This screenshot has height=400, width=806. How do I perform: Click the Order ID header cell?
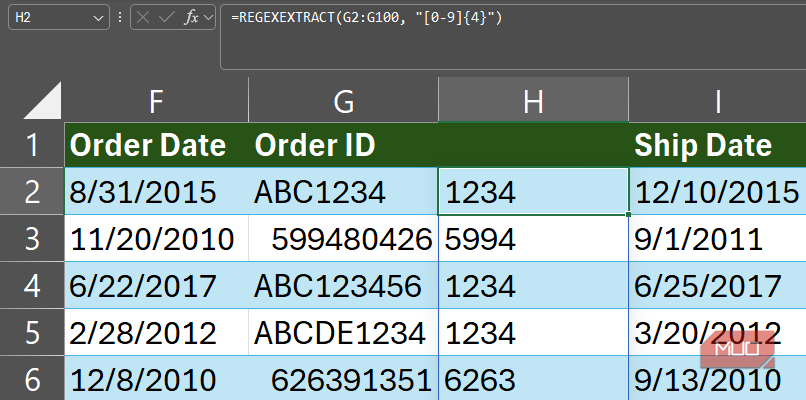(343, 145)
